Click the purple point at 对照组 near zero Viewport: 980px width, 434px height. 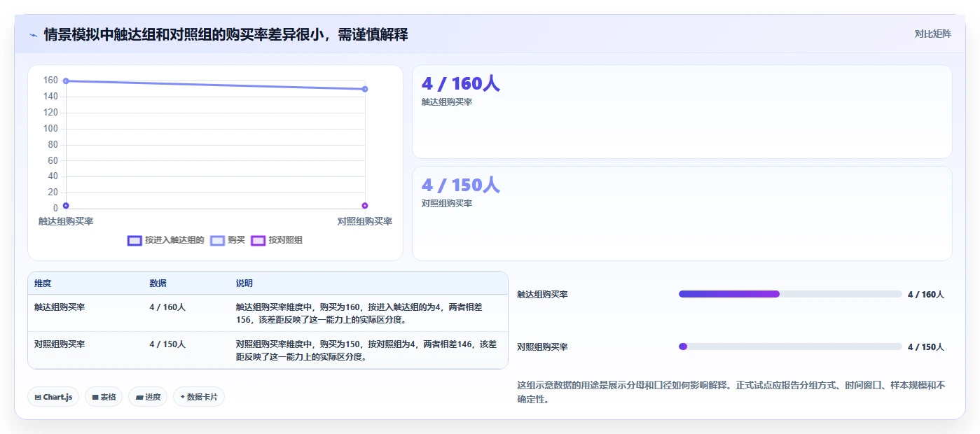pyautogui.click(x=365, y=206)
